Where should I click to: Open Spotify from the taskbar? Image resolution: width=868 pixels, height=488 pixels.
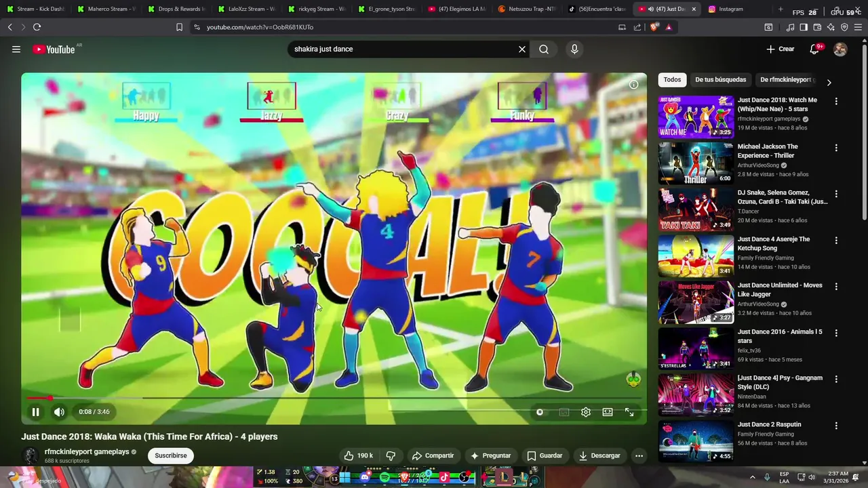coord(385,477)
